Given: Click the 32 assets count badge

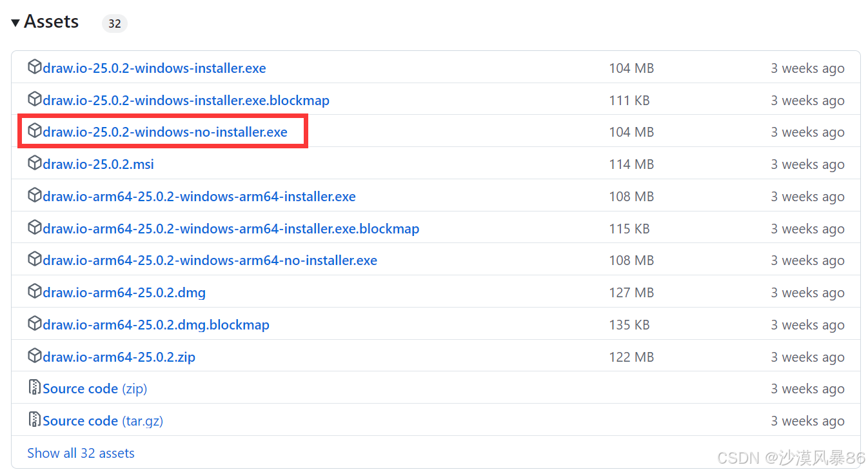Looking at the screenshot, I should pos(115,24).
